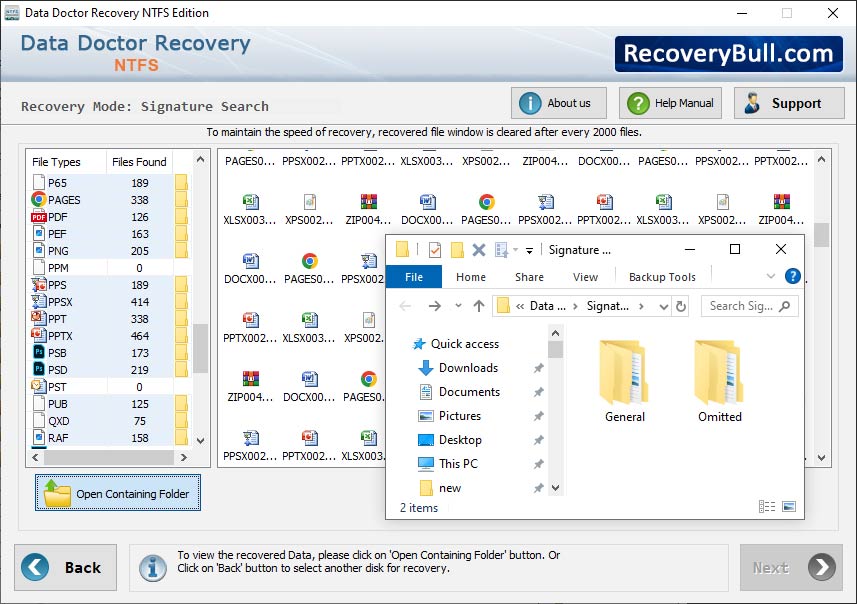The height and width of the screenshot is (604, 857).
Task: Switch Explorer to large icons view
Action: [x=789, y=507]
